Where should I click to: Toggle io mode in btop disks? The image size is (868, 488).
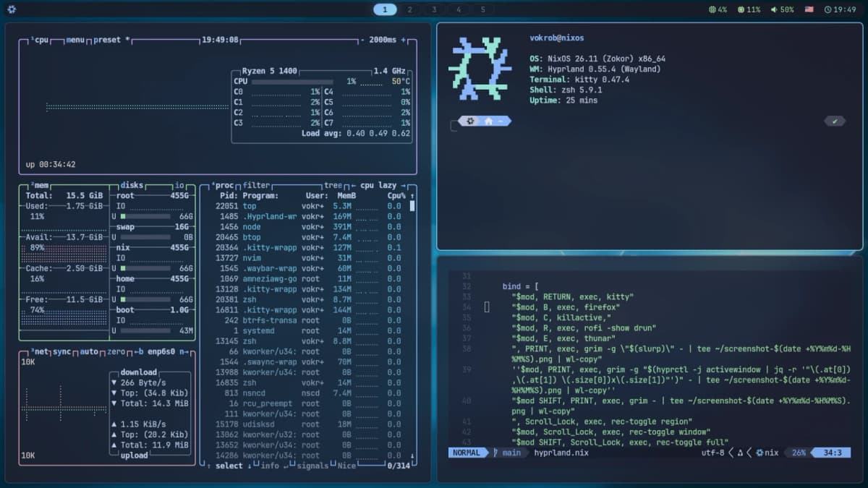point(179,185)
